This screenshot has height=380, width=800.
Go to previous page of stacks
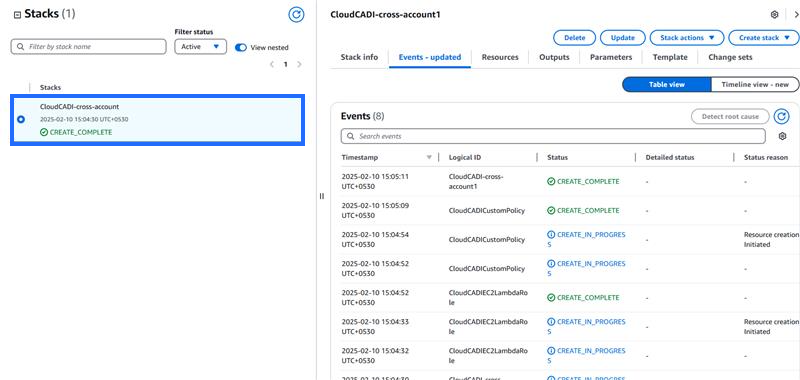coord(272,64)
